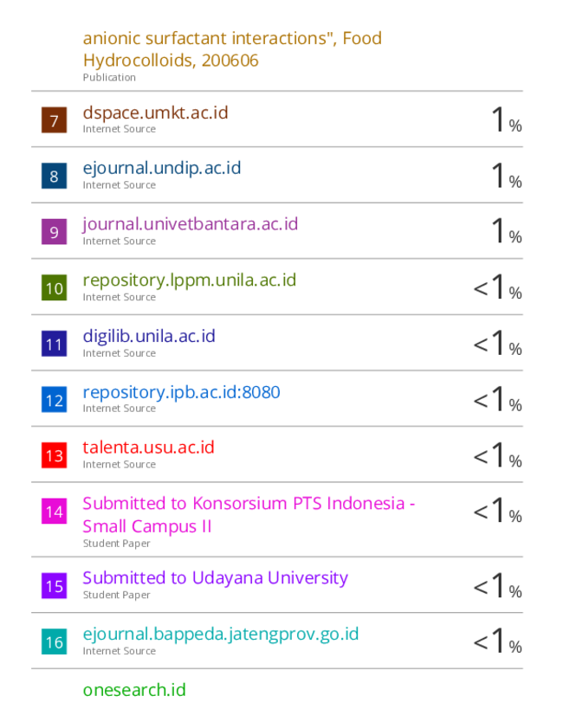Select the violet number 15 badge
The height and width of the screenshot is (728, 563).
[x=54, y=586]
